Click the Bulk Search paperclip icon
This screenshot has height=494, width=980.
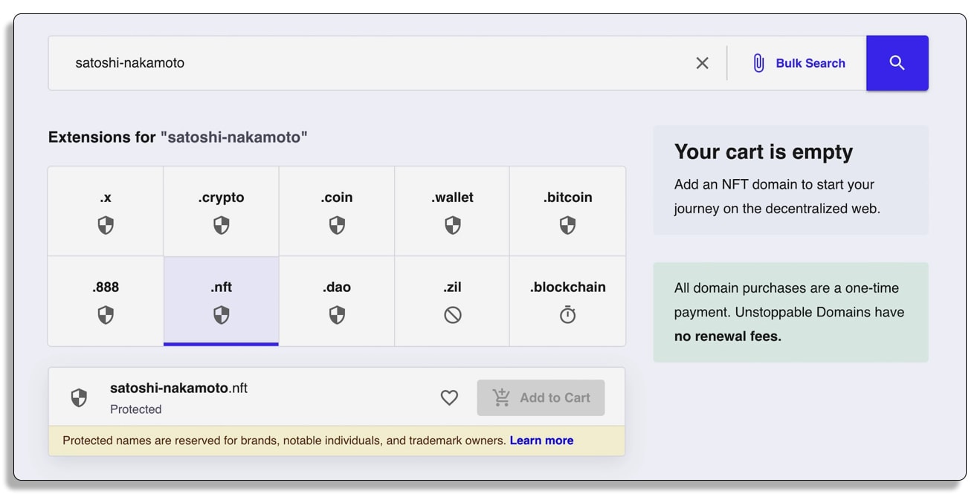[758, 63]
